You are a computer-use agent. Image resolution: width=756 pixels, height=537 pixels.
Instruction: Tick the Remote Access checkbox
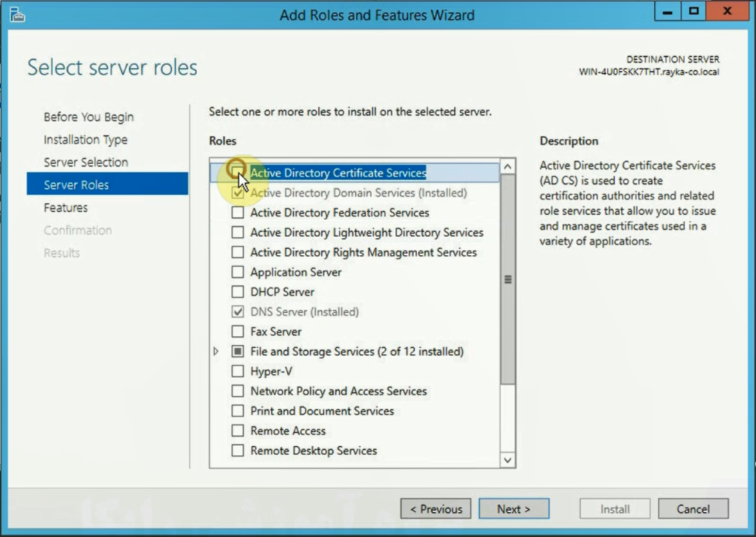238,430
